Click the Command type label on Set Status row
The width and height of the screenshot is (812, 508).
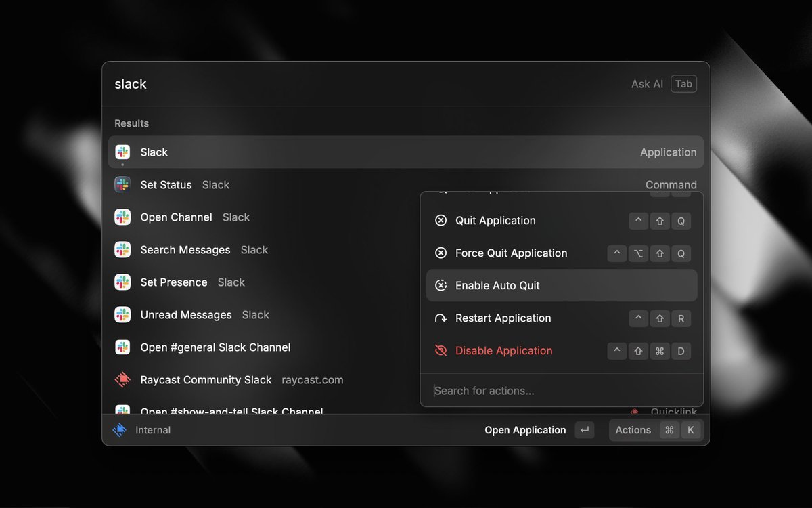click(x=671, y=185)
